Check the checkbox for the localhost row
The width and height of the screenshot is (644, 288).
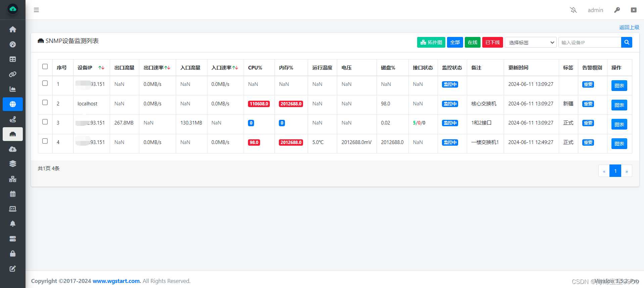pos(45,102)
